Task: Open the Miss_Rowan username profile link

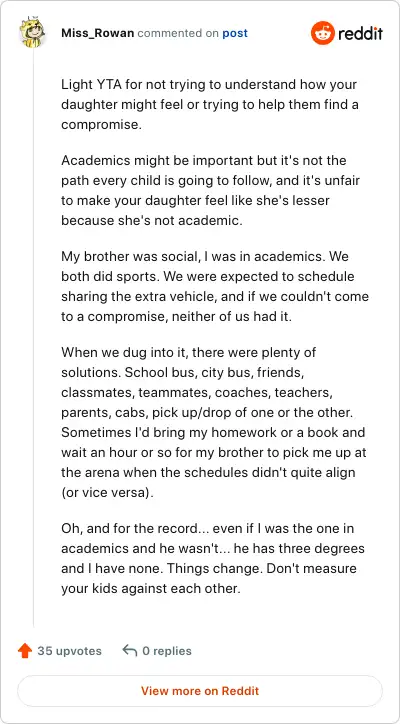Action: pyautogui.click(x=98, y=33)
